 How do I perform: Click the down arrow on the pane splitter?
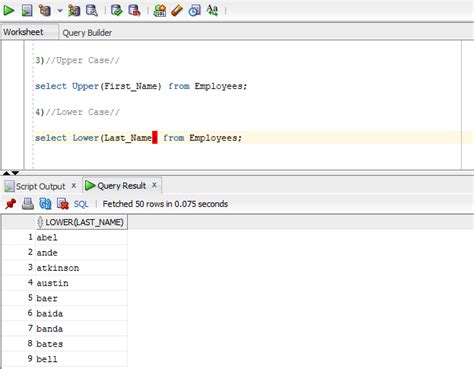(15, 173)
